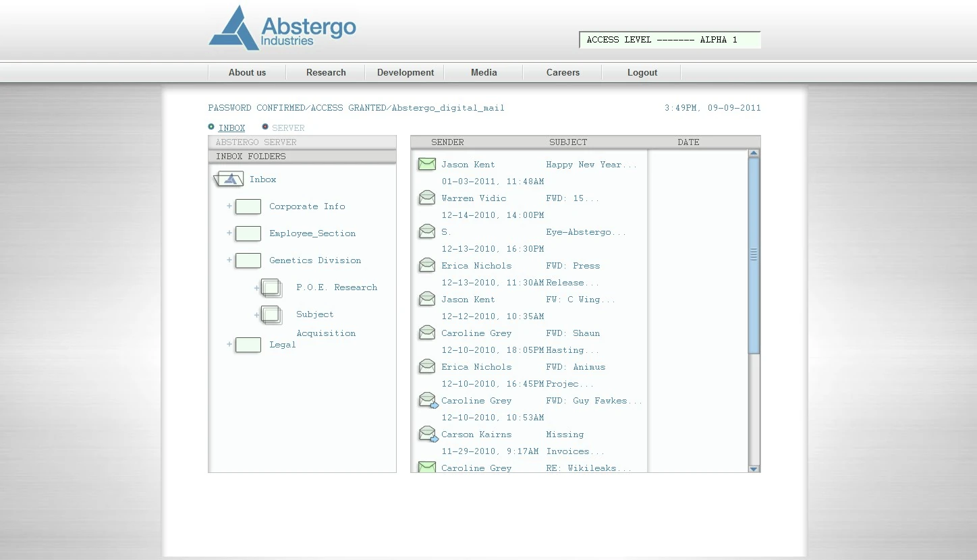The width and height of the screenshot is (977, 560).
Task: Expand the Genetics Division tree node
Action: (x=229, y=260)
